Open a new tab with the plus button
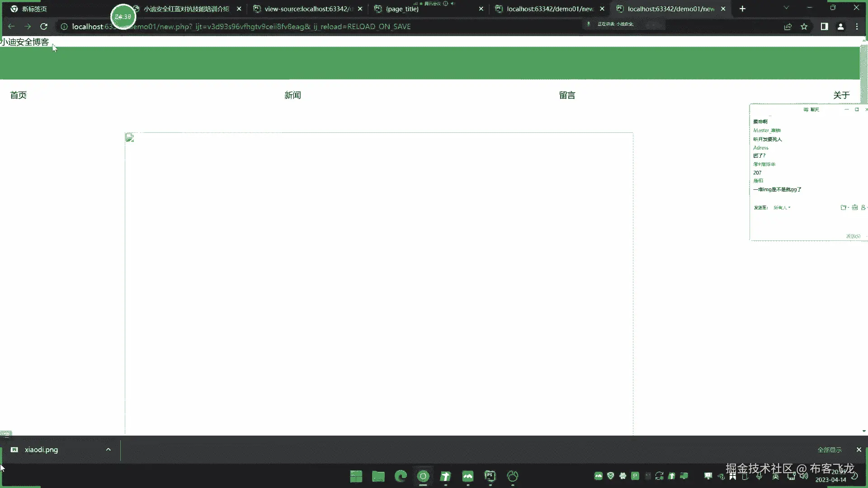 (742, 9)
